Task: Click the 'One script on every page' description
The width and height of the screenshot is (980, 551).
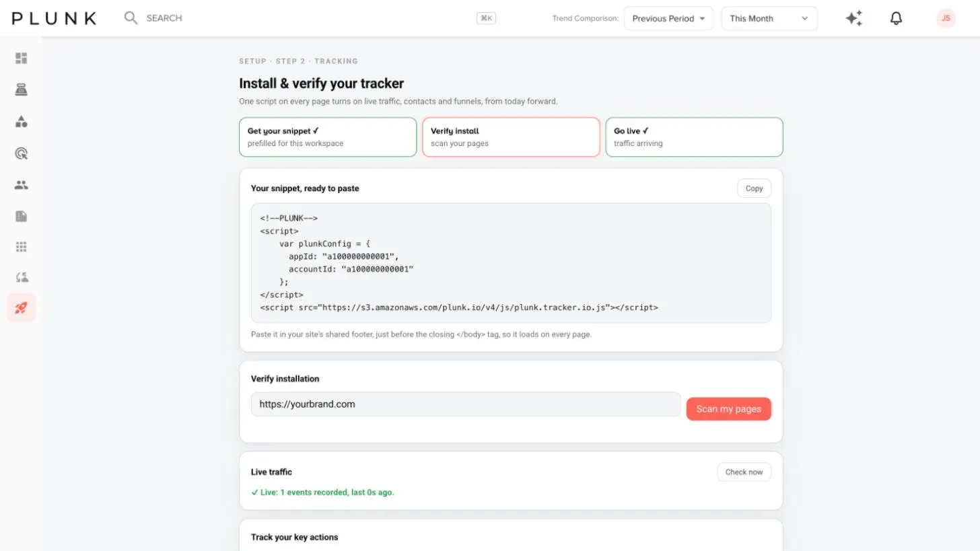Action: [x=398, y=102]
